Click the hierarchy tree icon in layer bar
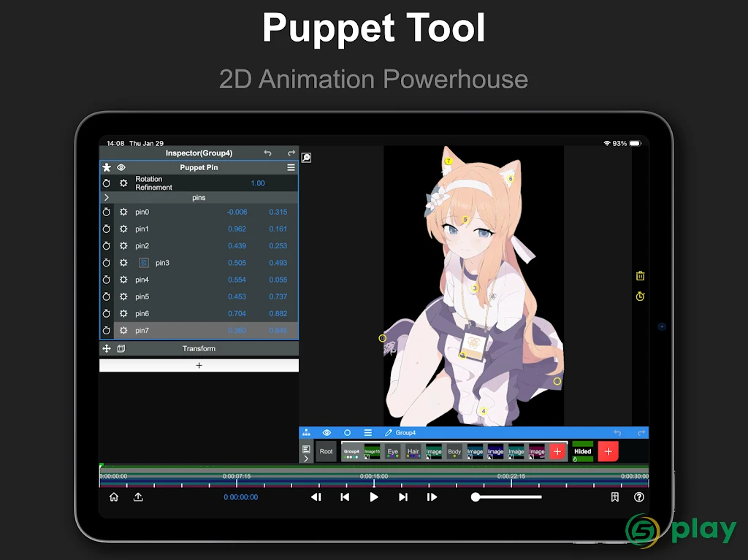 (x=306, y=433)
